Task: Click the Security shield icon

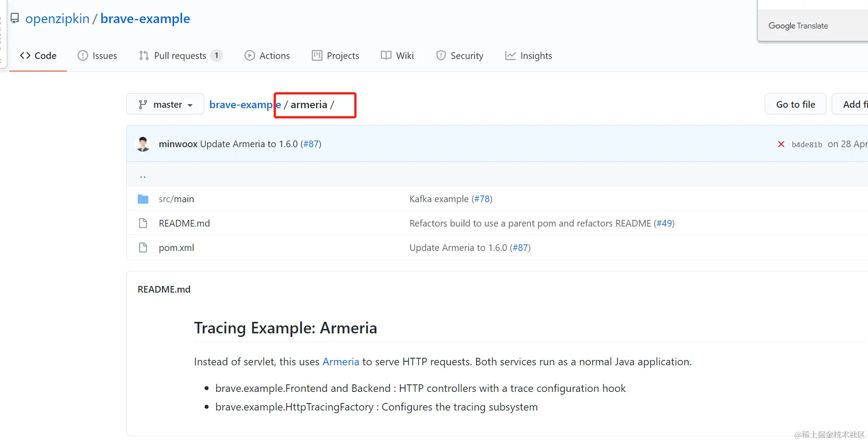Action: [x=441, y=55]
